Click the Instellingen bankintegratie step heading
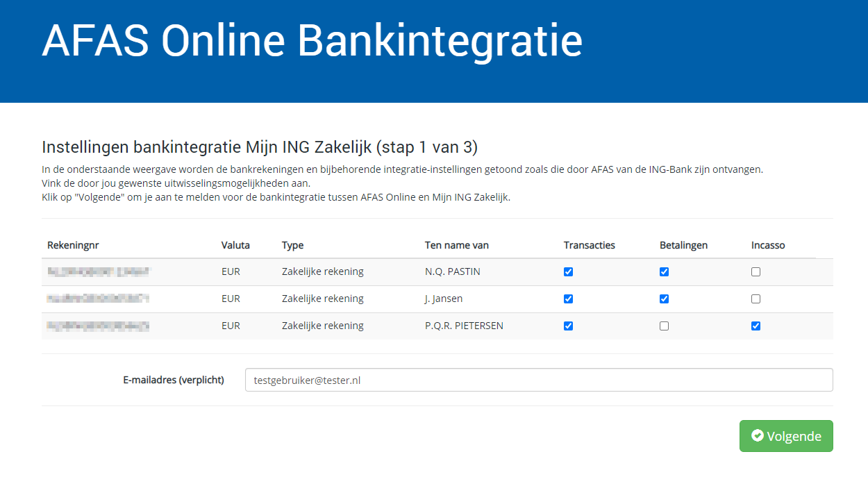 pos(260,147)
